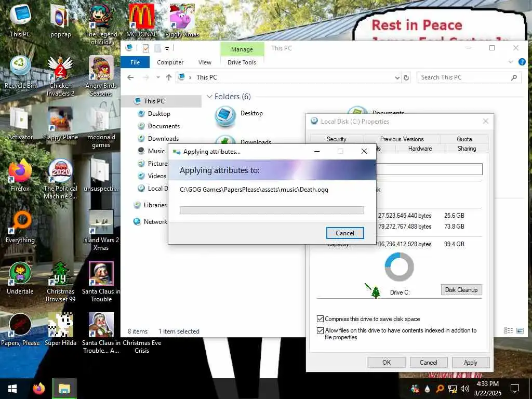Image resolution: width=532 pixels, height=399 pixels.
Task: Open the View ribbon tab
Action: point(205,62)
